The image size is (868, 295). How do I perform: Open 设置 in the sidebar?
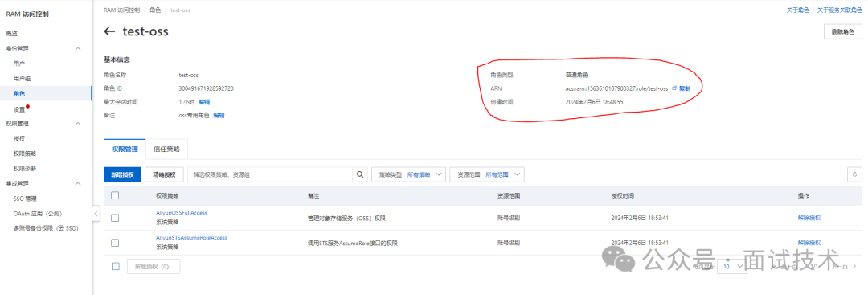tap(19, 109)
